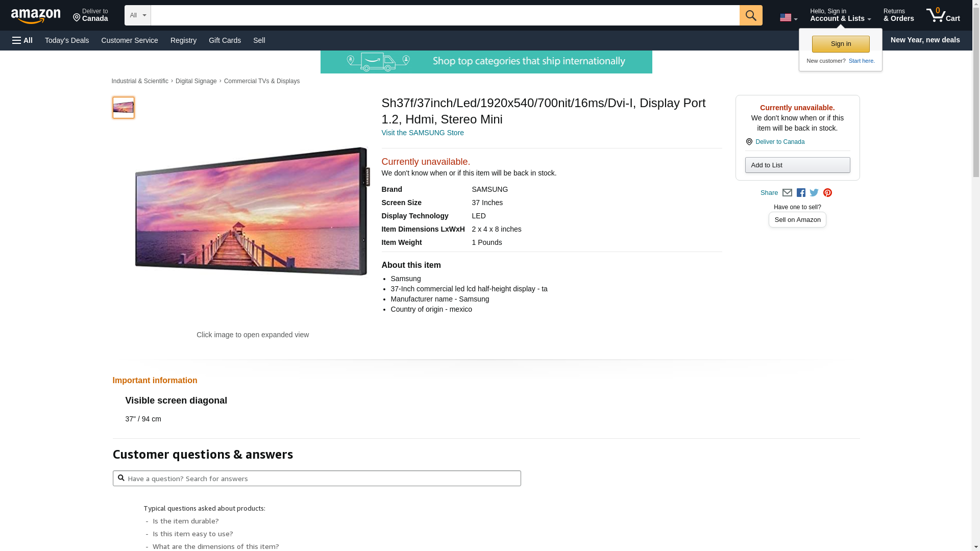Image resolution: width=980 pixels, height=551 pixels.
Task: Select the product image thumbnail
Action: [x=123, y=108]
